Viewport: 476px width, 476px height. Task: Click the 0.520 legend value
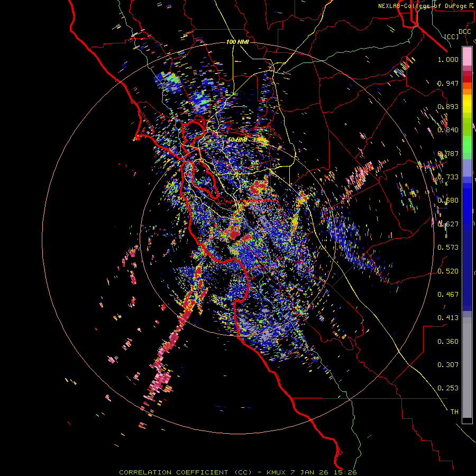tap(448, 271)
